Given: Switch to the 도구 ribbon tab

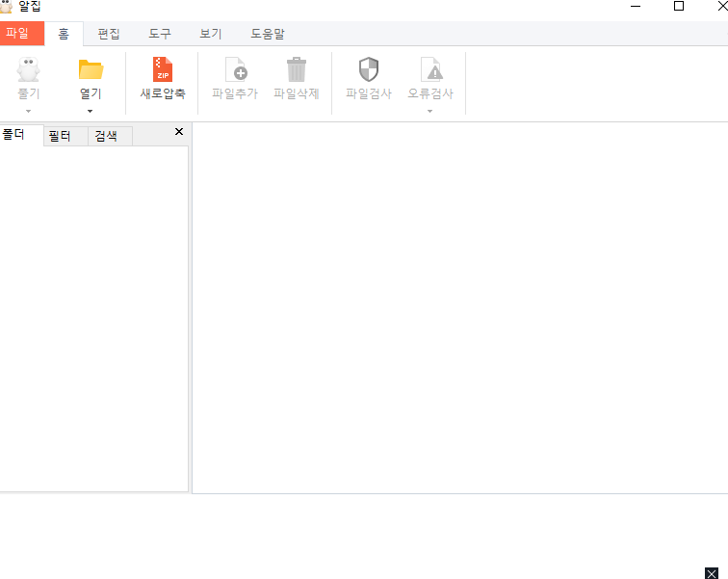Looking at the screenshot, I should coord(160,34).
